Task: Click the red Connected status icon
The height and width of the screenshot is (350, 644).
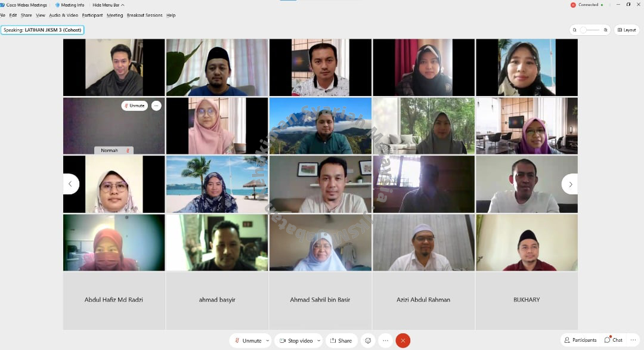Action: click(573, 5)
